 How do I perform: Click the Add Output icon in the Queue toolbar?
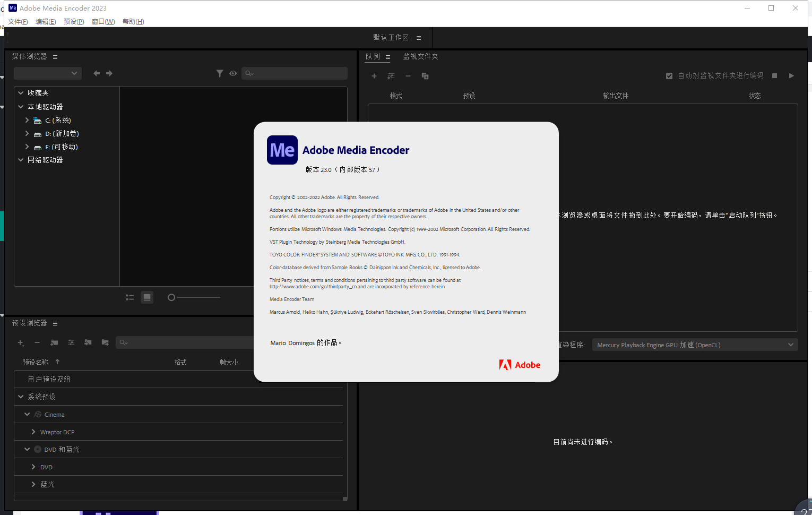[391, 76]
